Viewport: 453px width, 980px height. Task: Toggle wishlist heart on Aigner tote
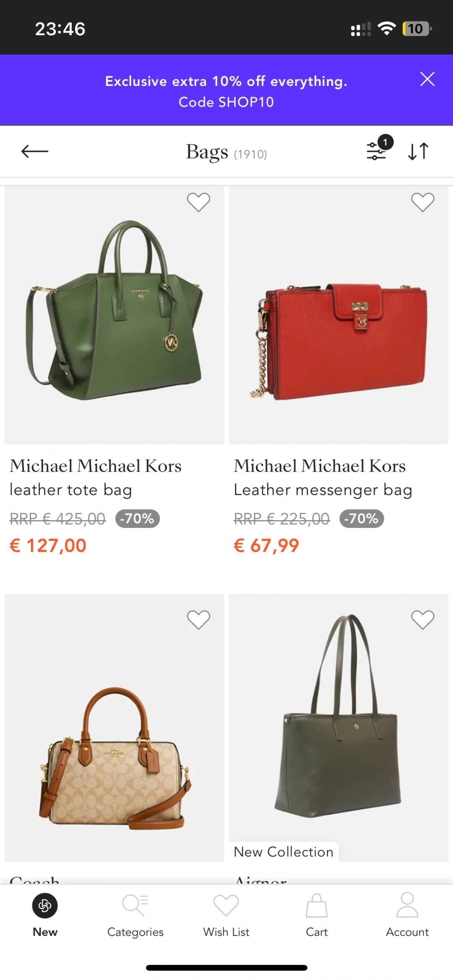tap(422, 619)
